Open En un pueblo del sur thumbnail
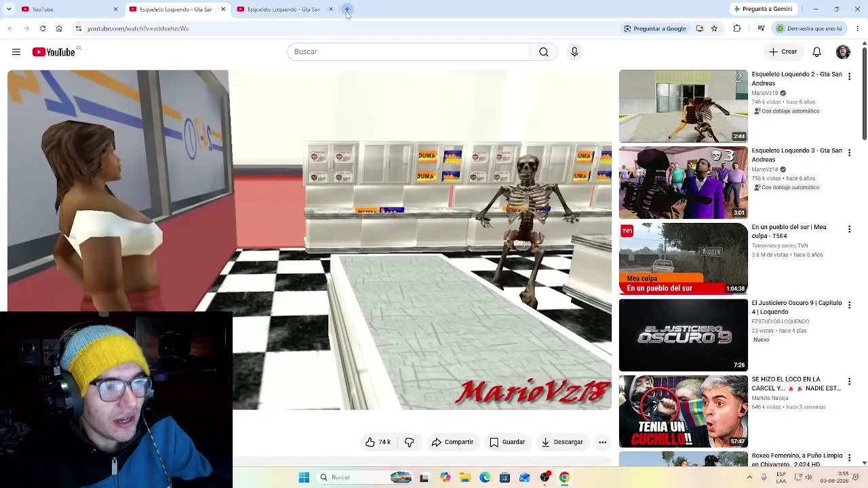 (683, 258)
